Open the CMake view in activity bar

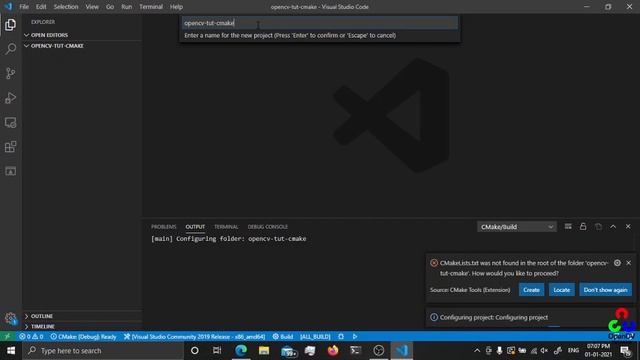click(11, 171)
